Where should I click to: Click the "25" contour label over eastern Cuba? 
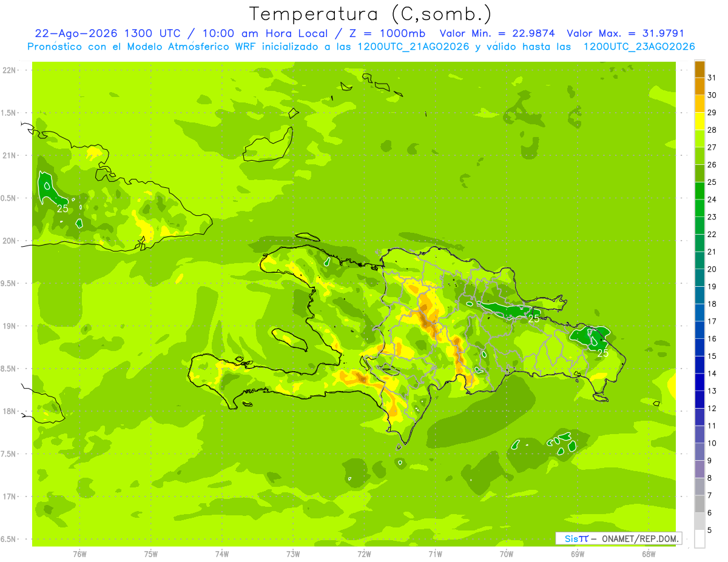tap(62, 209)
